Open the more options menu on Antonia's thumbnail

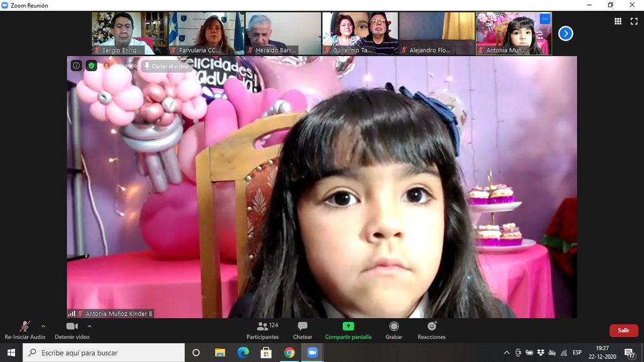click(544, 19)
